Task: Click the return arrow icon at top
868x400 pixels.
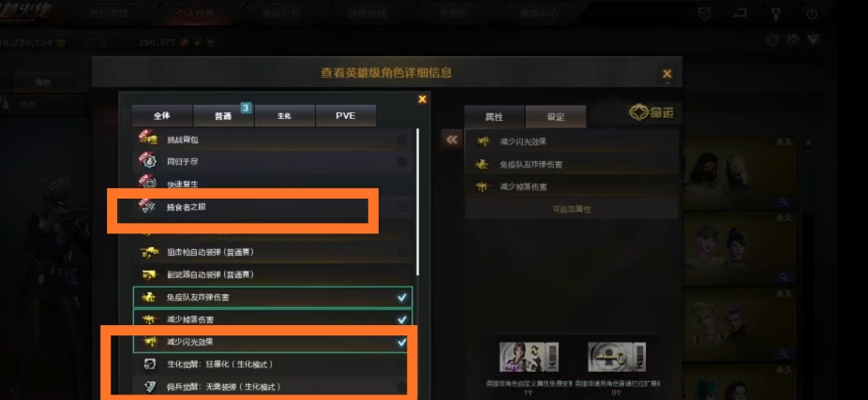Action: click(x=740, y=14)
